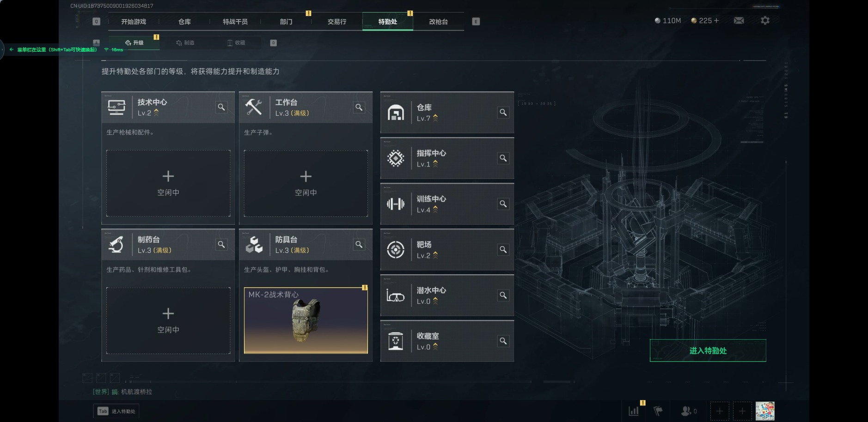Open the statistics bar chart icon

(634, 410)
